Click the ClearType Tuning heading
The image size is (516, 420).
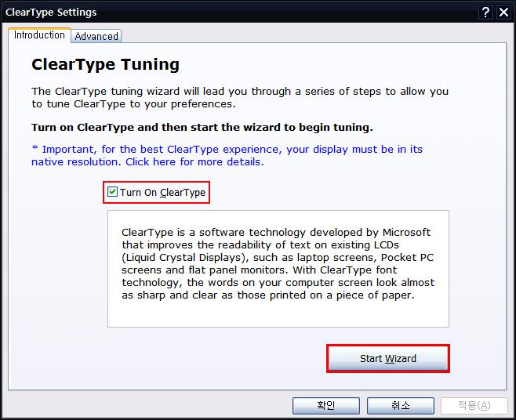pos(105,64)
